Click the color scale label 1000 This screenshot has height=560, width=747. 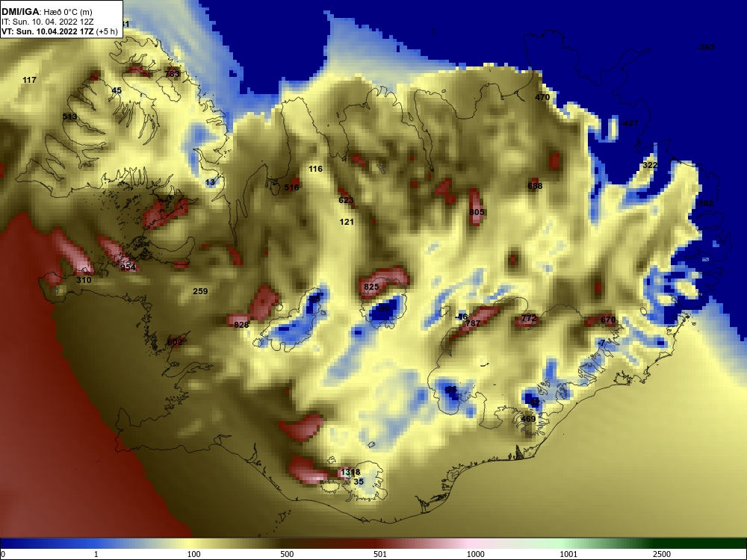(x=475, y=554)
